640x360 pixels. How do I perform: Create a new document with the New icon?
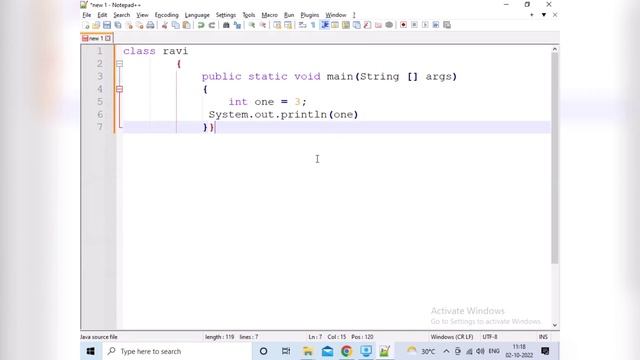click(x=86, y=25)
